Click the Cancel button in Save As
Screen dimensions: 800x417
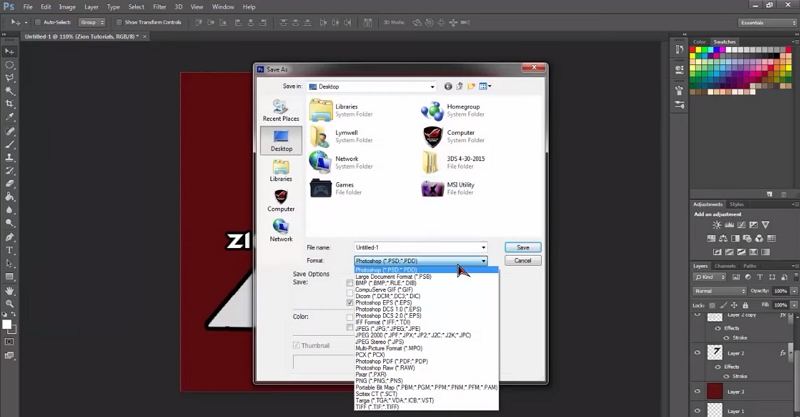click(x=523, y=260)
